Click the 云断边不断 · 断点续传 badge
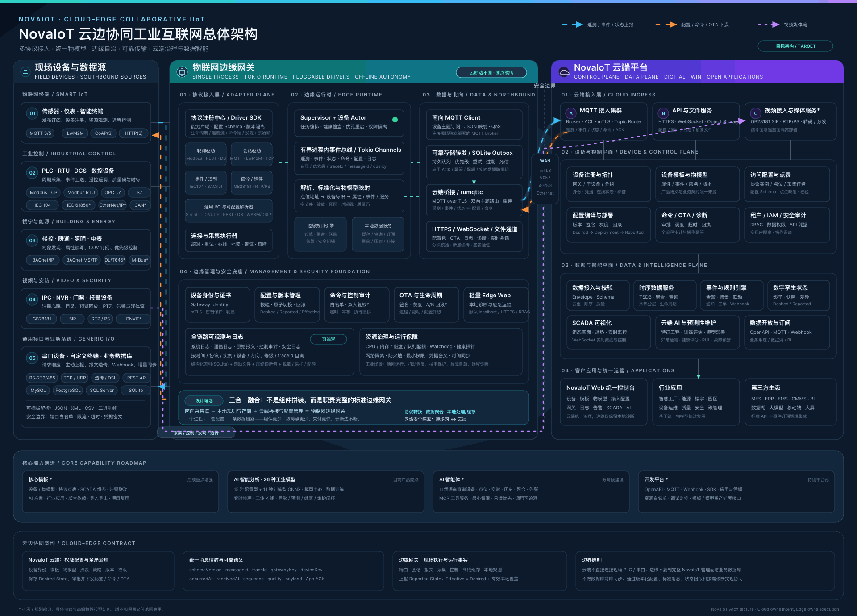Screen dimensions: 857x616 pos(491,72)
